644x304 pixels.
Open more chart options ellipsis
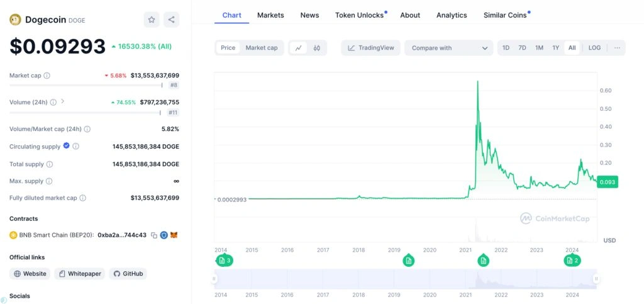[617, 48]
